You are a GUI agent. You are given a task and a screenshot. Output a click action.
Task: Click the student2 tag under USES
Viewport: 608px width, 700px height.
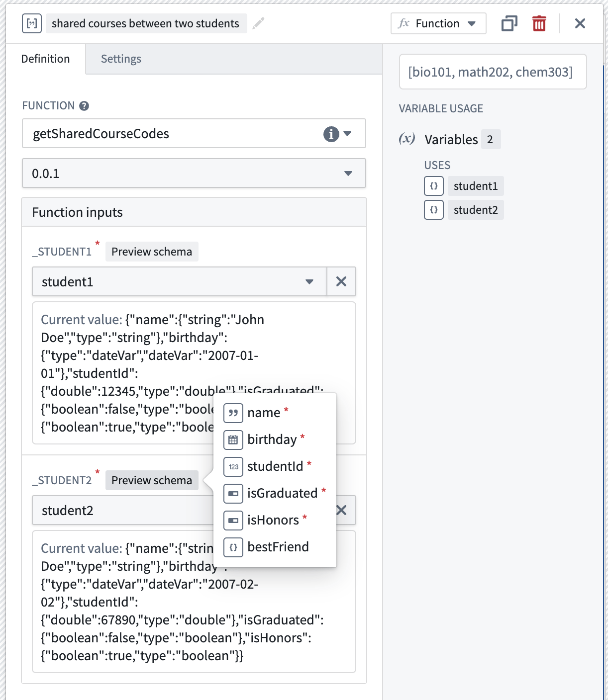coord(476,210)
